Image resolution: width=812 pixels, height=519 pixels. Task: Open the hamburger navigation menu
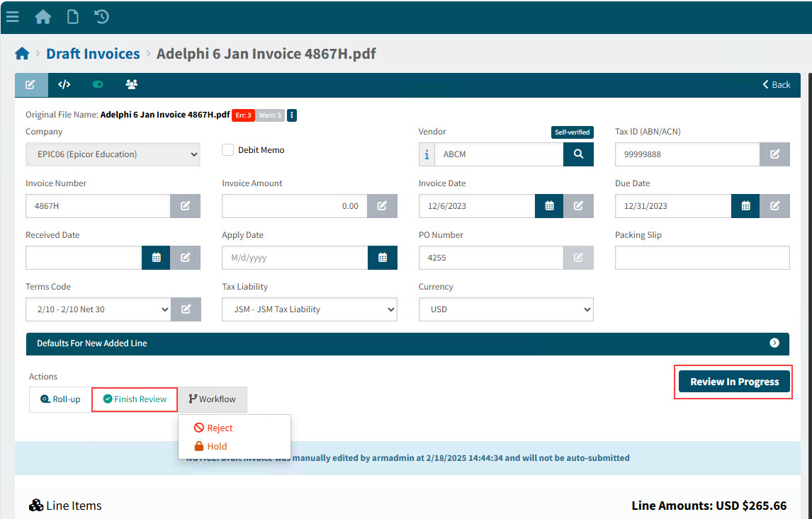click(12, 16)
